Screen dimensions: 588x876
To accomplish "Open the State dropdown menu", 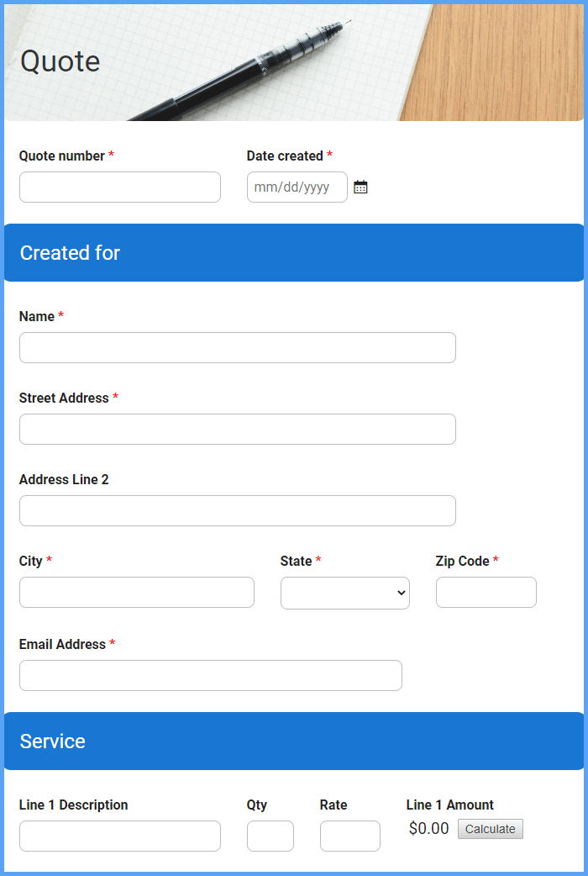I will [344, 592].
